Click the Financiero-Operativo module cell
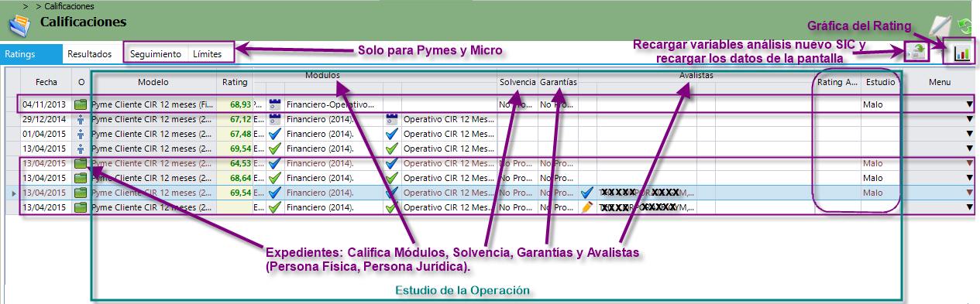Viewport: 980px width, 304px height. coord(333,104)
